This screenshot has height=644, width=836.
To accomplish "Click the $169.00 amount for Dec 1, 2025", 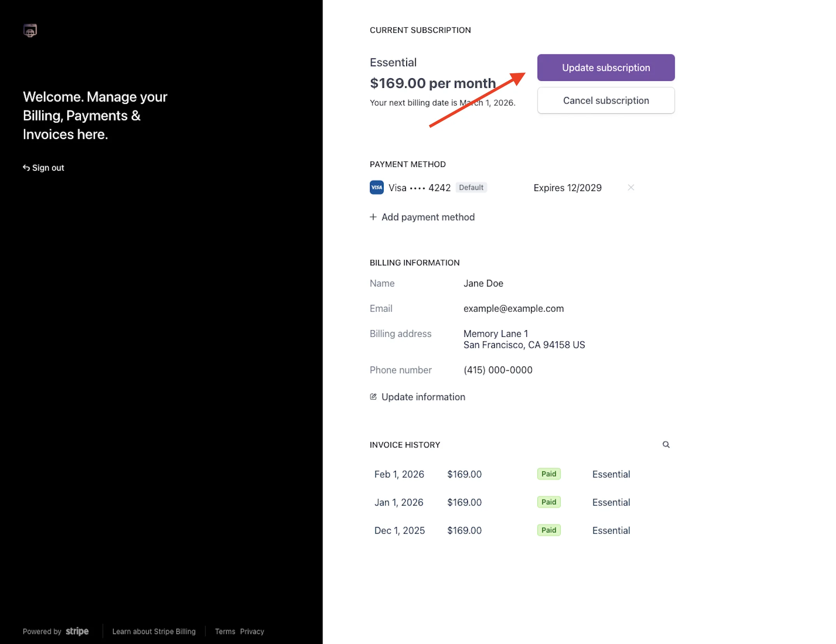I will pos(464,530).
